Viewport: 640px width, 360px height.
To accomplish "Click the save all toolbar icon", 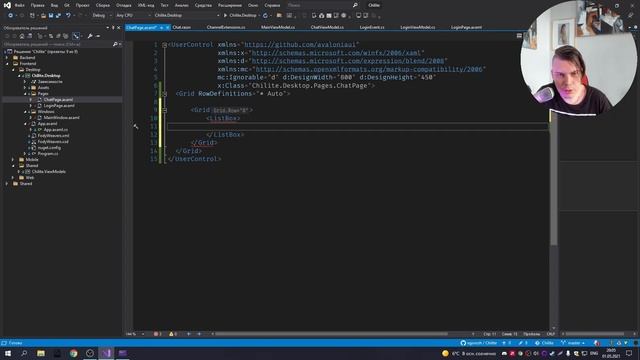I will (x=58, y=16).
